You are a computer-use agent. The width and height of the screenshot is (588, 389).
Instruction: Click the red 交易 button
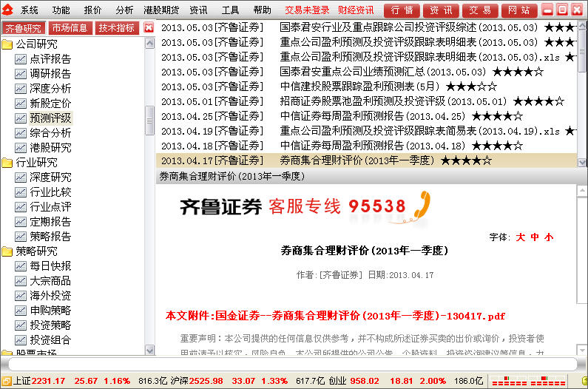click(x=480, y=10)
